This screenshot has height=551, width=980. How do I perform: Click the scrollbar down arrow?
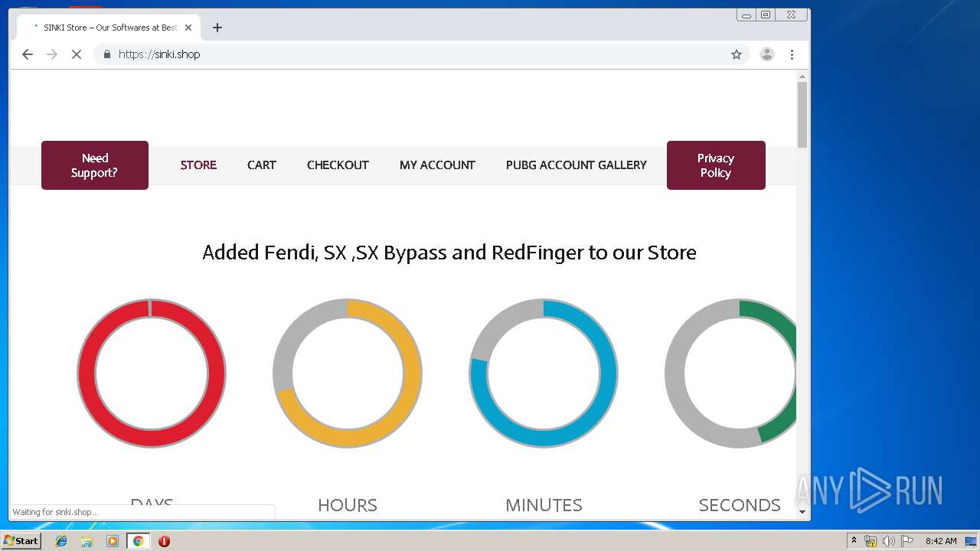[x=802, y=512]
